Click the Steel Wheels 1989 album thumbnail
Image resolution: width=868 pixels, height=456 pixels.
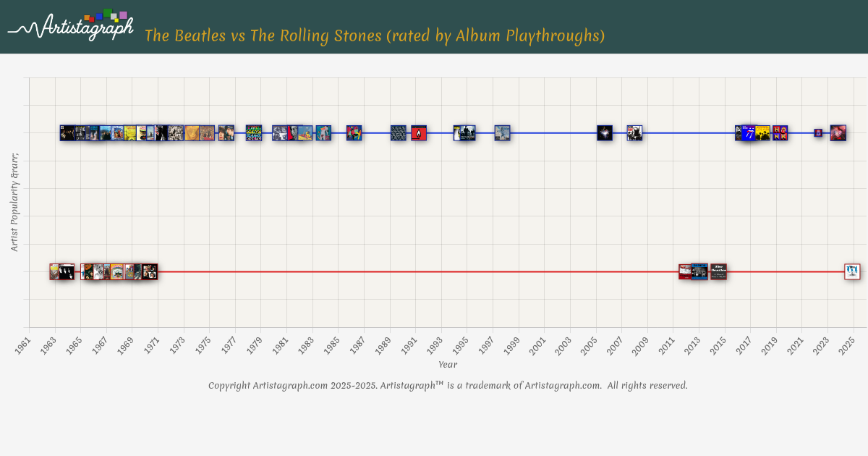399,133
